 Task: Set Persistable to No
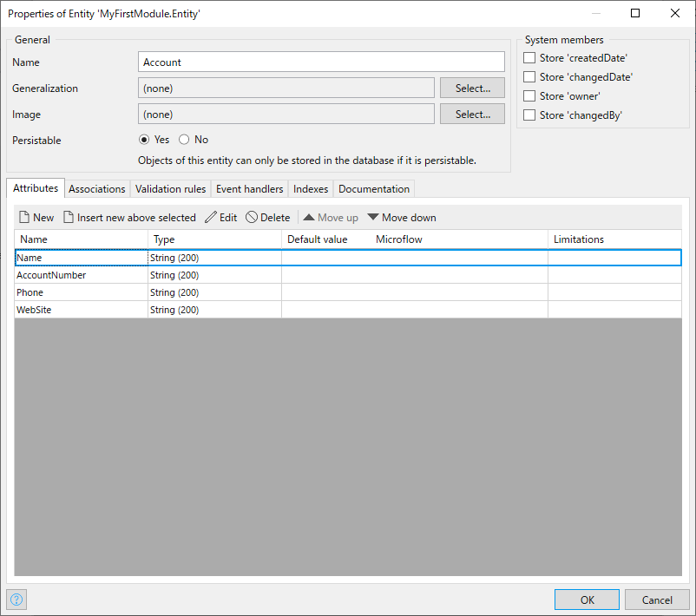click(x=184, y=140)
